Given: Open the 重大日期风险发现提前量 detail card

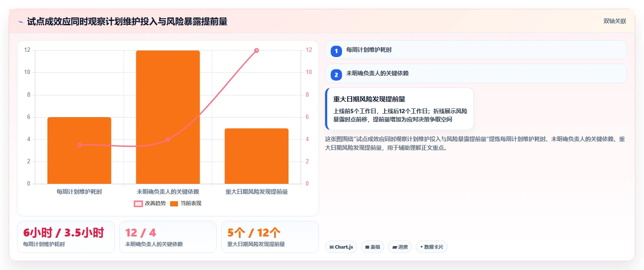Looking at the screenshot, I should tap(399, 109).
